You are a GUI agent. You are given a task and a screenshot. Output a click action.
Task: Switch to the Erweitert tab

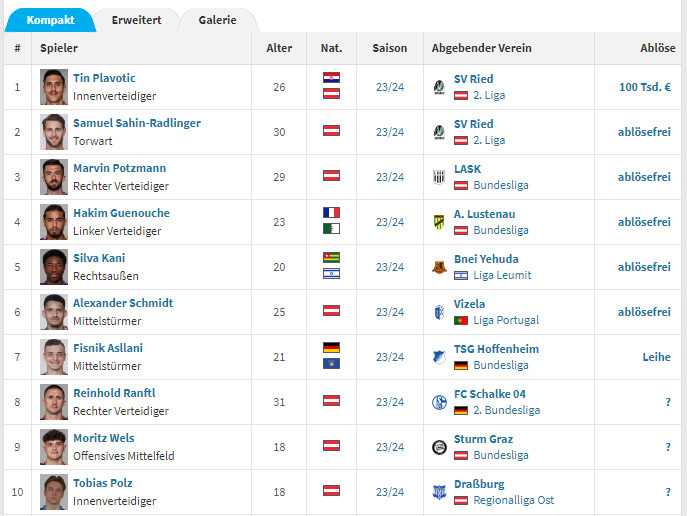136,20
